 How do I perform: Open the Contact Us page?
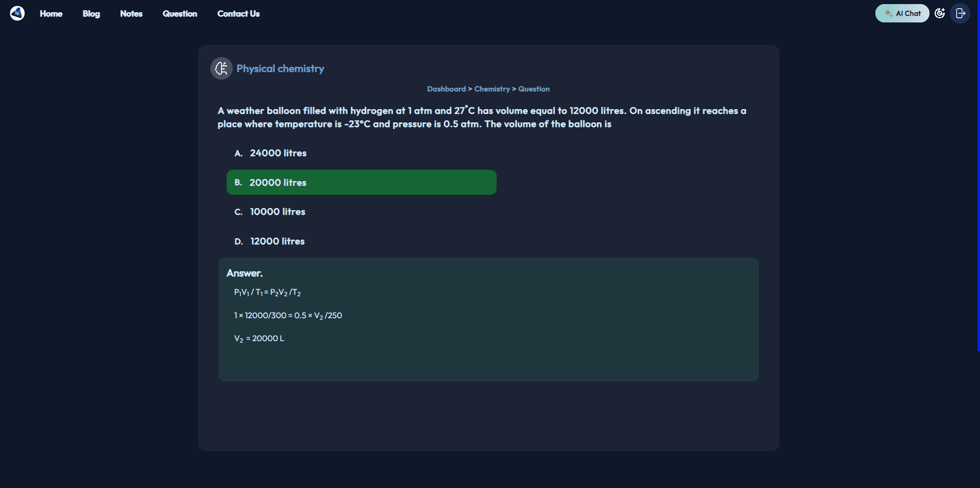click(238, 14)
